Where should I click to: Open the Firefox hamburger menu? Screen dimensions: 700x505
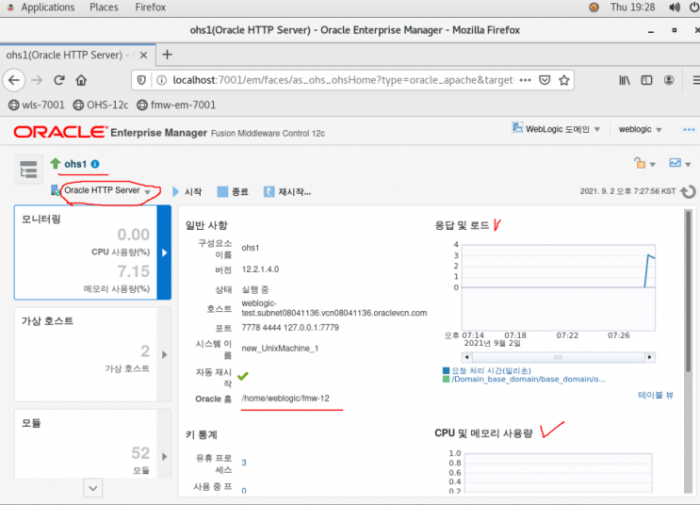[696, 80]
